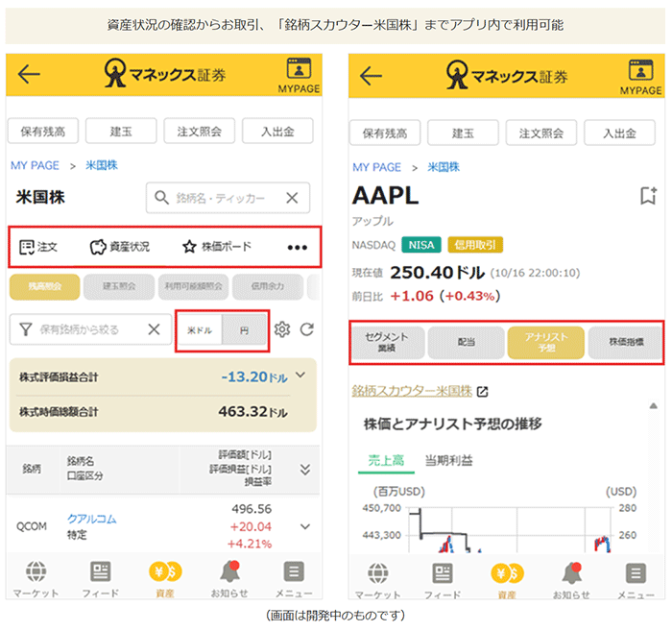The height and width of the screenshot is (631, 672).
Task: Tap back arrow in right AAPL screen
Action: pyautogui.click(x=371, y=76)
